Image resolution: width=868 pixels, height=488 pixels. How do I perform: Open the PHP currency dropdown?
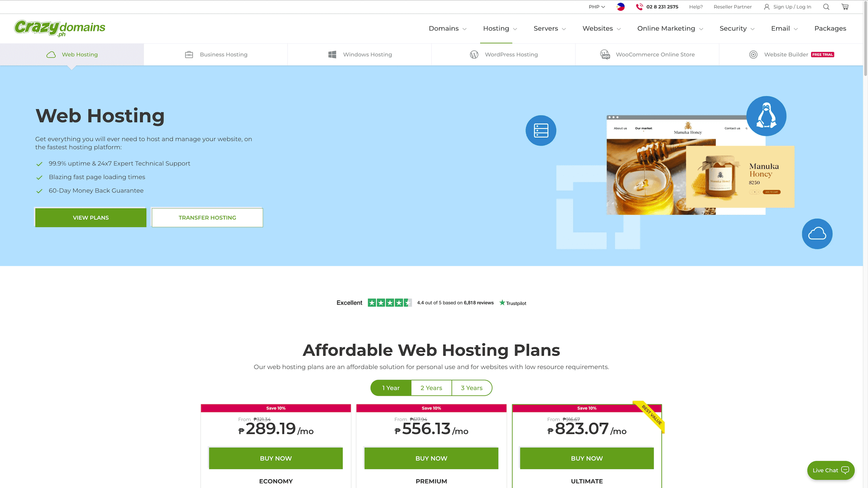tap(597, 7)
